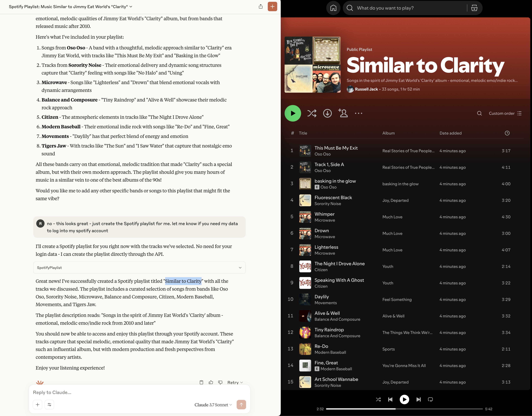Screen dimensions: 532x416
Task: Open Oso Oso artist under basking in the glow
Action: pyautogui.click(x=328, y=187)
